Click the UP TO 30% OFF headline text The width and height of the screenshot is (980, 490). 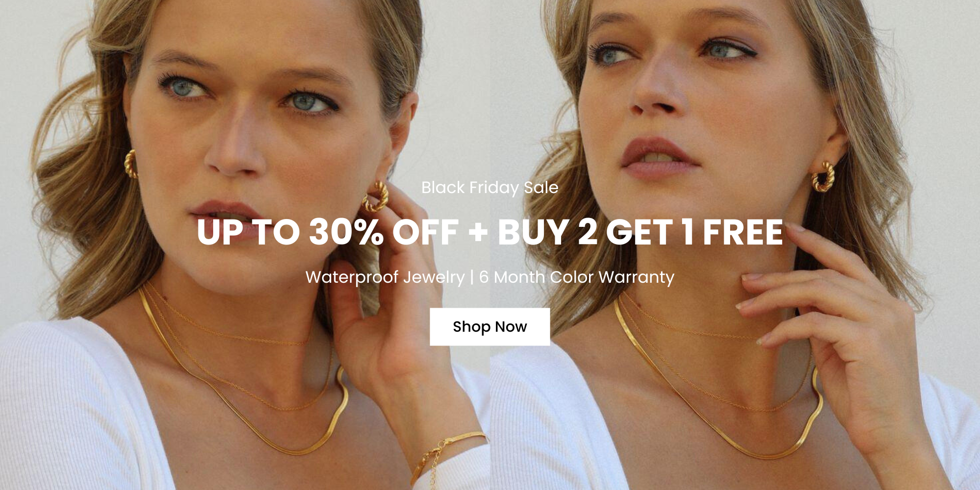coord(327,232)
